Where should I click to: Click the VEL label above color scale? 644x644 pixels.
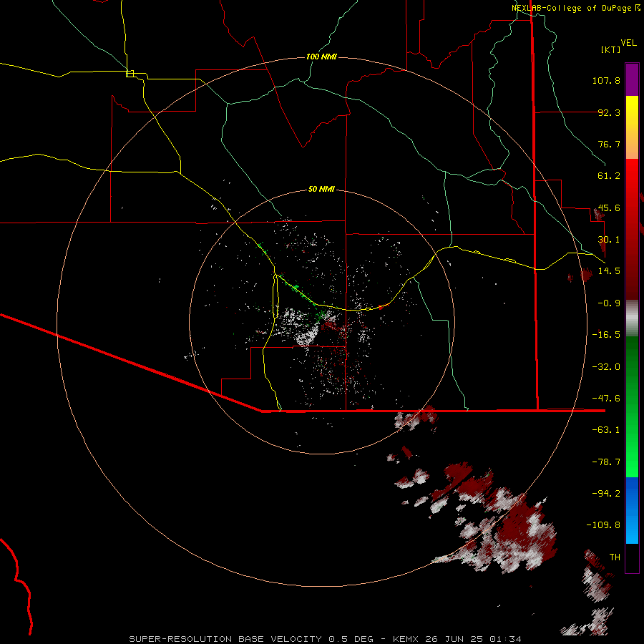click(628, 43)
